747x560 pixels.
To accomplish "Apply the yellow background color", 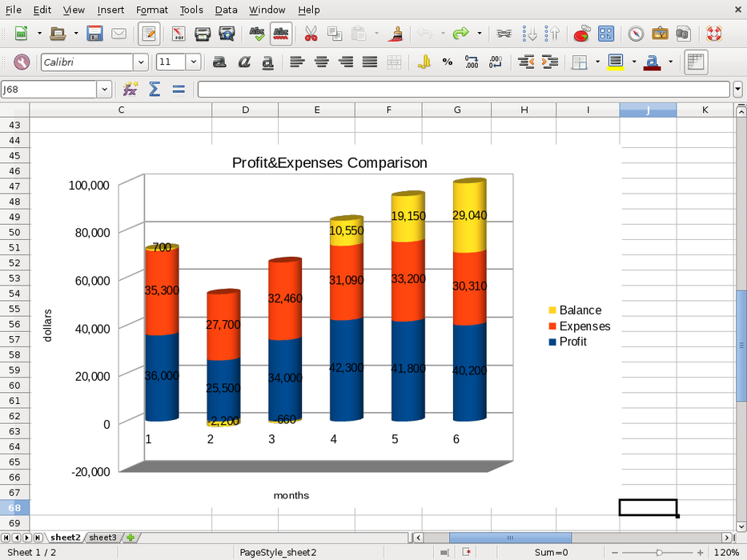I will pos(615,62).
